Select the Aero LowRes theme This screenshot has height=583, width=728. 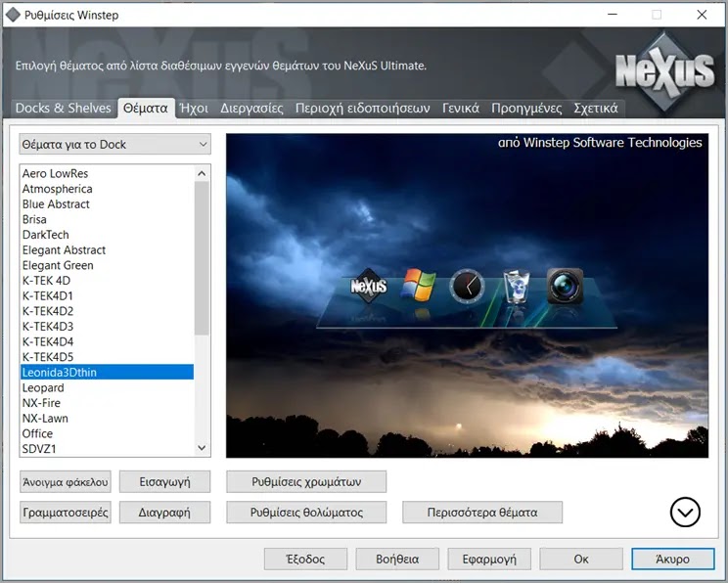107,173
